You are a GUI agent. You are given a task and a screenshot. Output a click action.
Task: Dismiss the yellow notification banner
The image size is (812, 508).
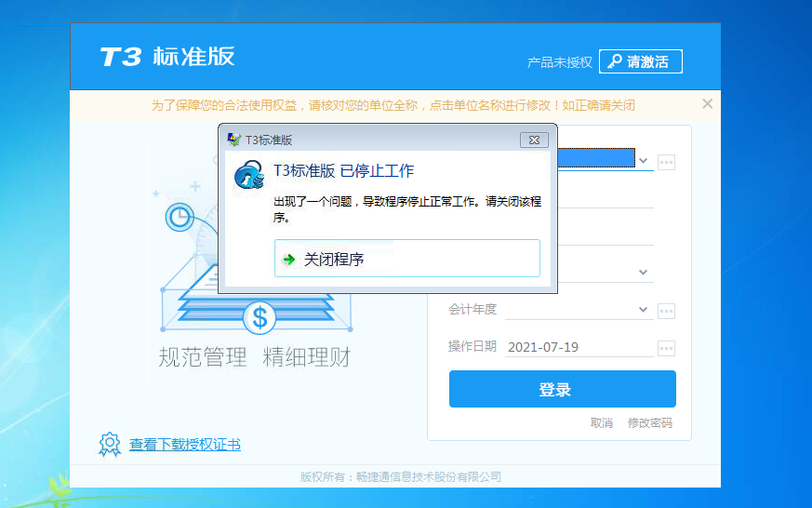(x=708, y=104)
